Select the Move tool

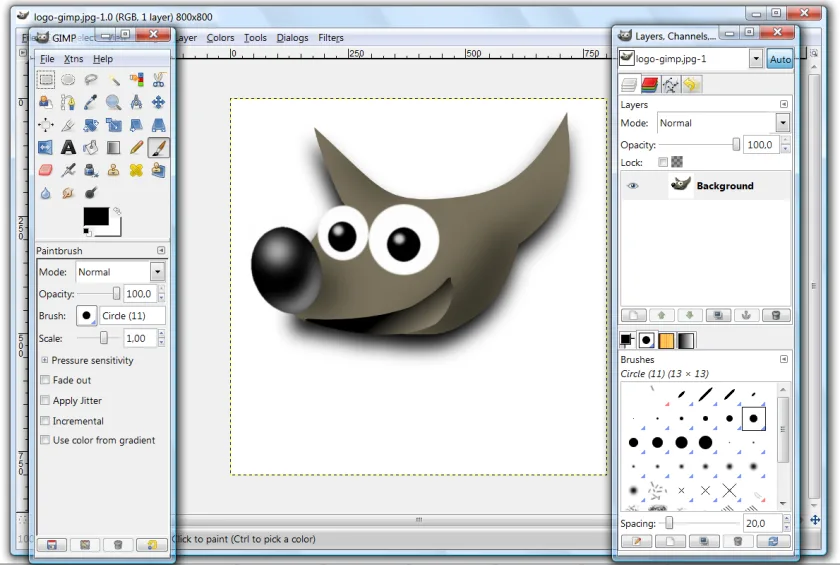tap(159, 102)
